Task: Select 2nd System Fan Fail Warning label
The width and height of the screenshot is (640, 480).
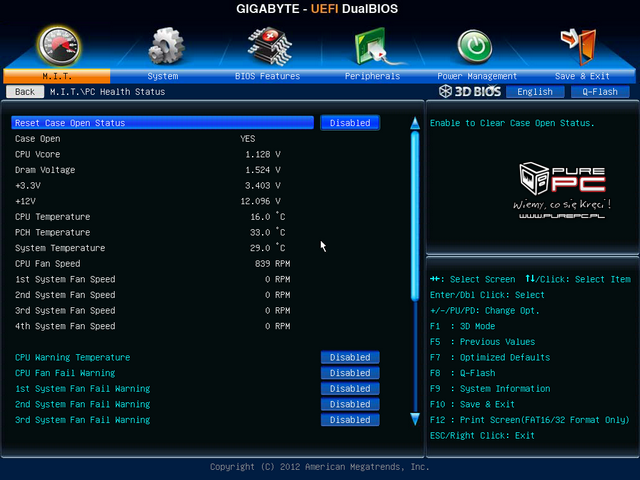Action: pyautogui.click(x=82, y=404)
